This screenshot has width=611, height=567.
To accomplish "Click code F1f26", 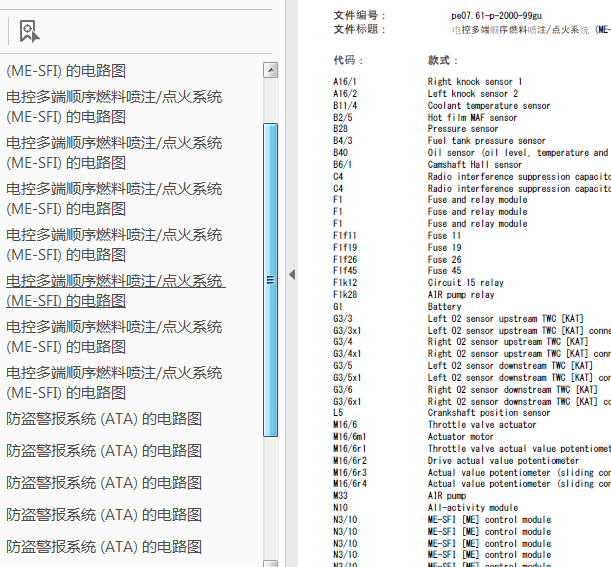I will [x=345, y=260].
